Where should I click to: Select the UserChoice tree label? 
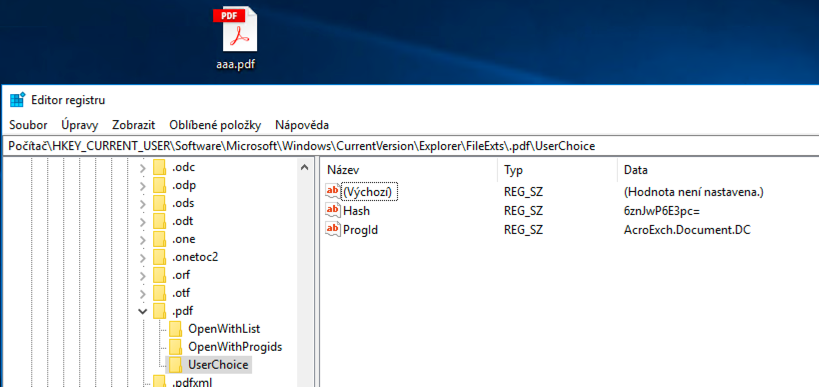click(218, 365)
